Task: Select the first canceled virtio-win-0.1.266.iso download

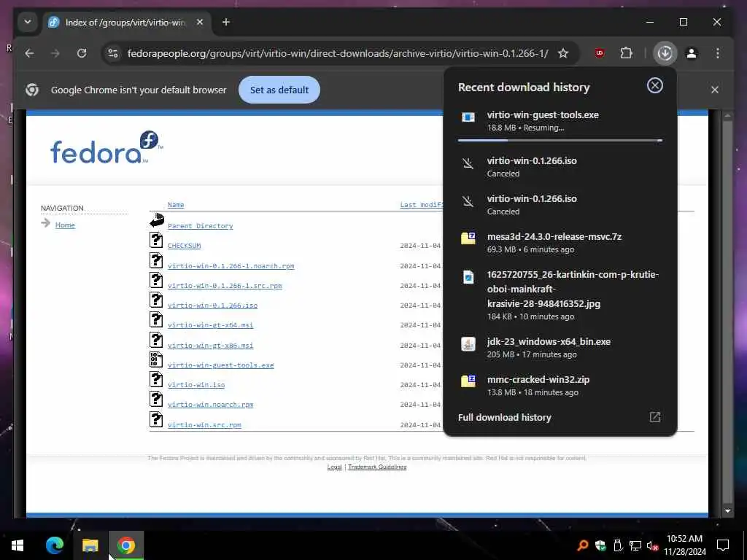Action: tap(560, 167)
